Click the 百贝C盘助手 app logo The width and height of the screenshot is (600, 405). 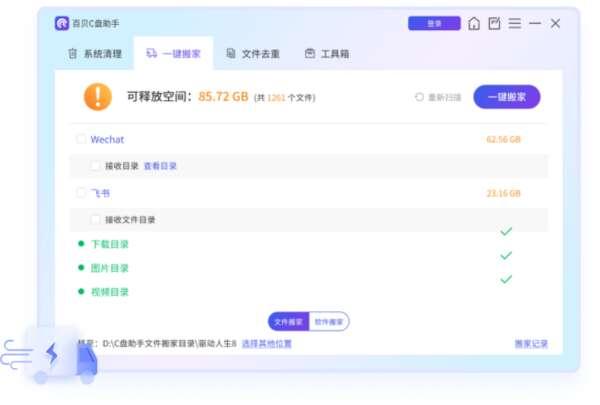tap(62, 23)
